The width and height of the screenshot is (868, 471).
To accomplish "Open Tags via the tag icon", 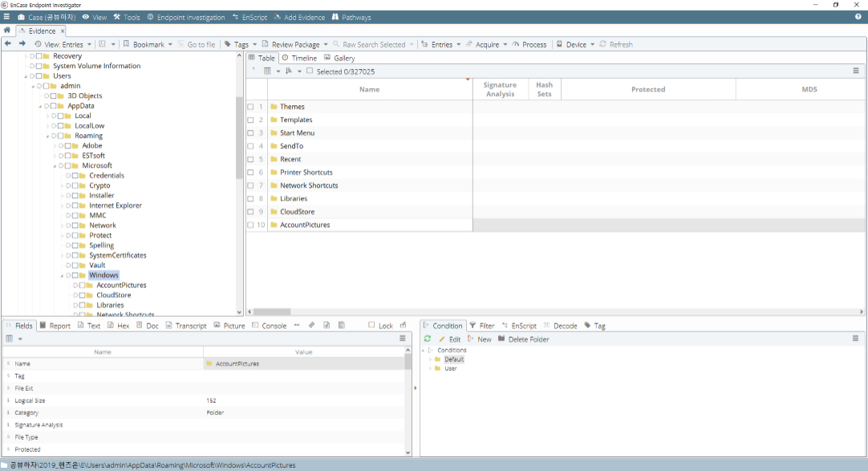I will 228,44.
